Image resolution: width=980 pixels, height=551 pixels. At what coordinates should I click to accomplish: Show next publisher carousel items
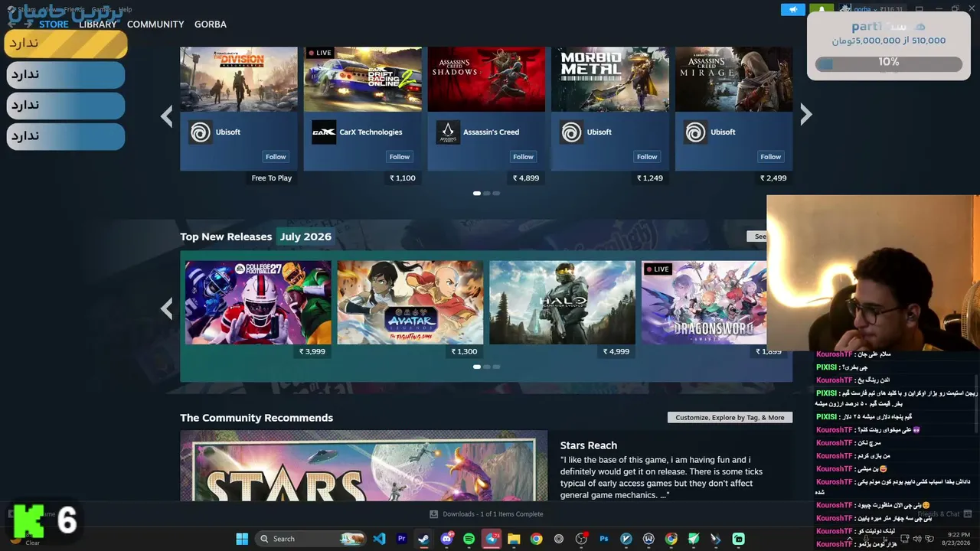coord(805,115)
